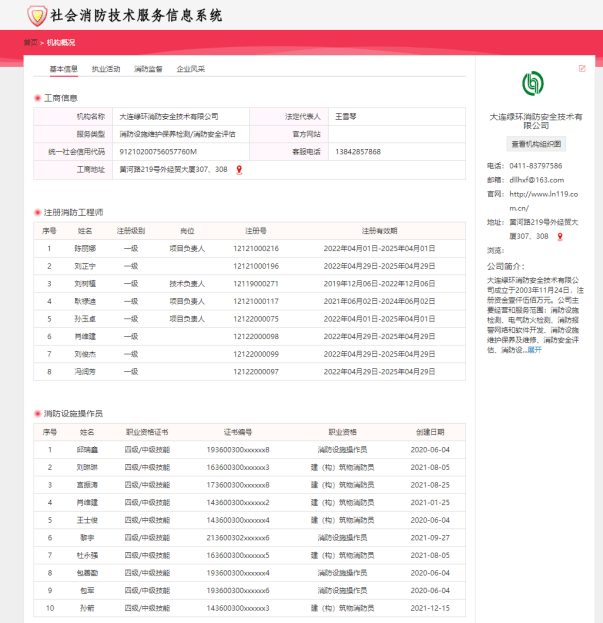Click registration number 12121000216
The height and width of the screenshot is (623, 603).
256,249
